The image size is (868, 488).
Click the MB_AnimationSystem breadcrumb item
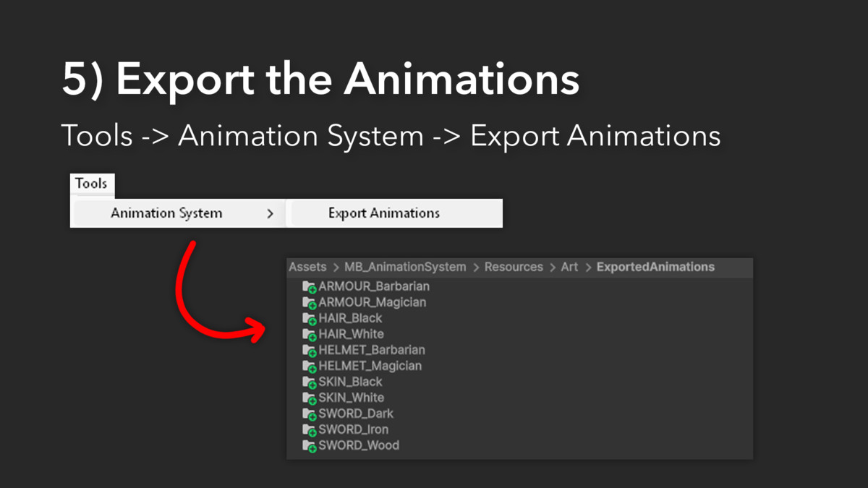406,267
